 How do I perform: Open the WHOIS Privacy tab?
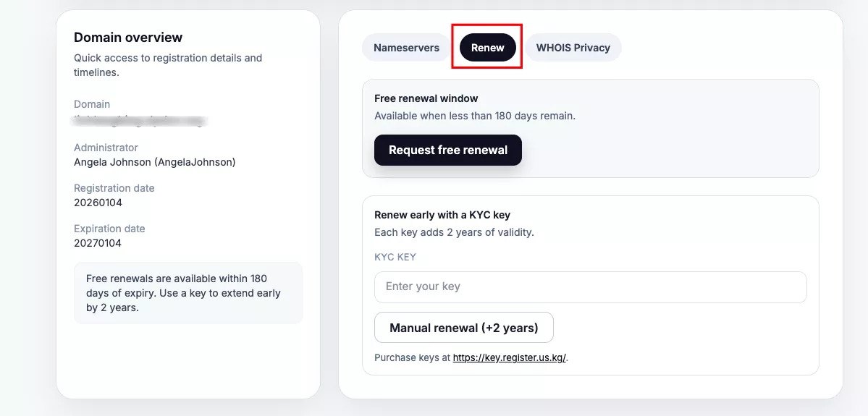pyautogui.click(x=573, y=48)
